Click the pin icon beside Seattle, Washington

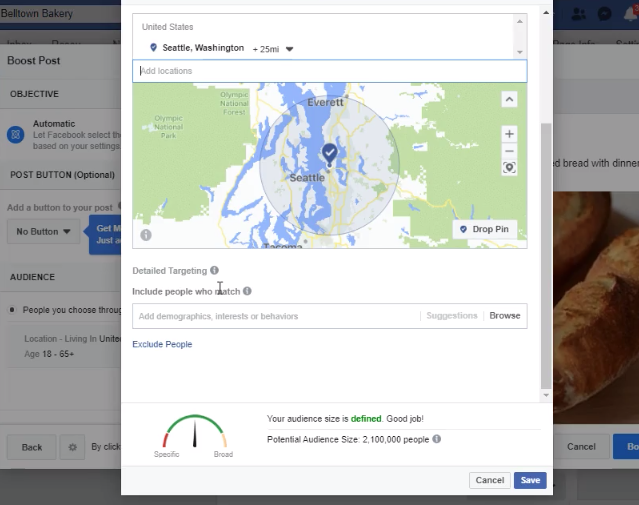coord(153,48)
